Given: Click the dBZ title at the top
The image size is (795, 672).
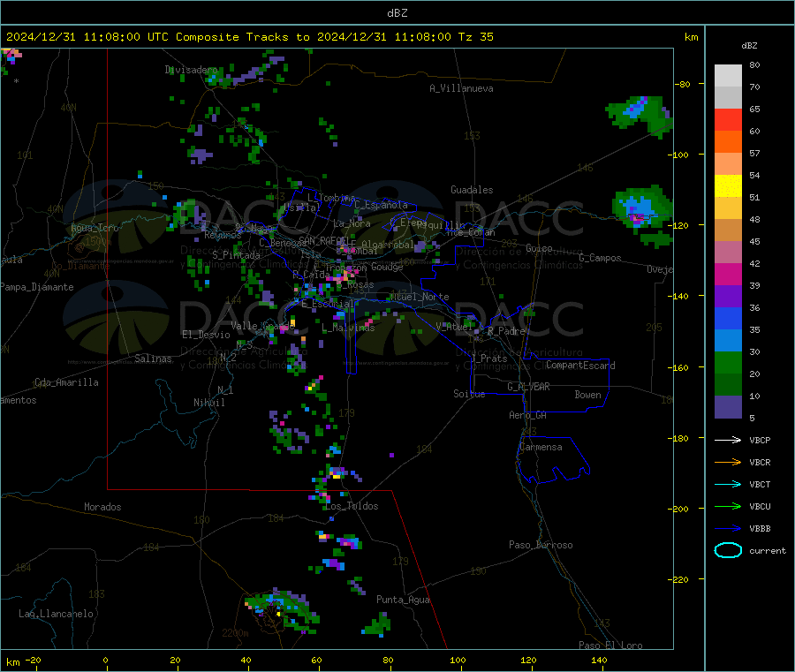Looking at the screenshot, I should (x=397, y=13).
